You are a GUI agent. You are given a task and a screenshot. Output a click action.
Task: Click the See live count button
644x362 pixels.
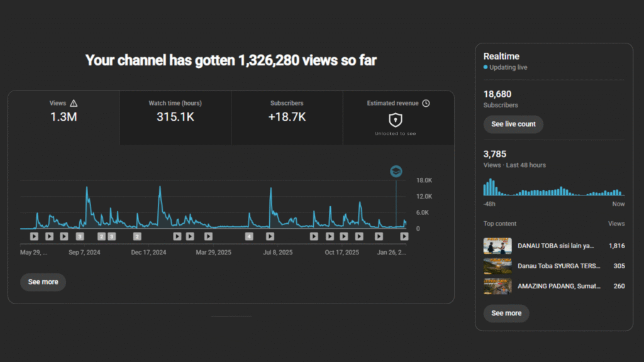[x=513, y=124]
